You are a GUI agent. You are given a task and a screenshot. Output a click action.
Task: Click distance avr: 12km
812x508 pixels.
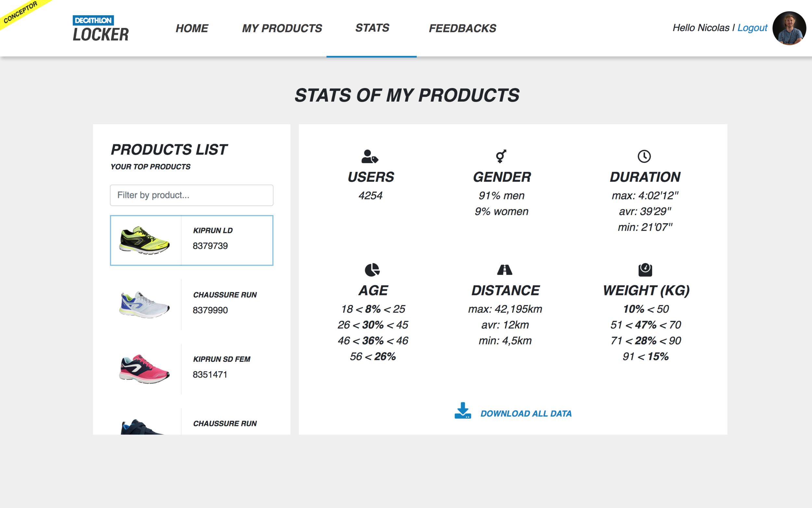(505, 325)
